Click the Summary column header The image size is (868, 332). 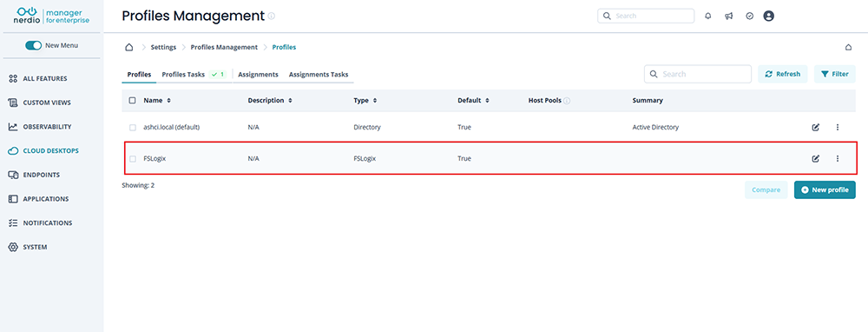648,101
